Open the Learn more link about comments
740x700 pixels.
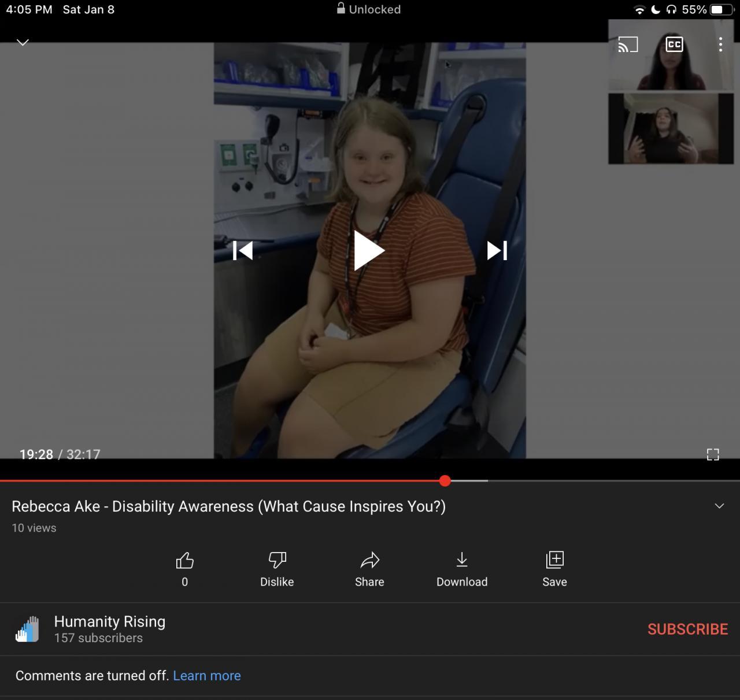tap(207, 676)
